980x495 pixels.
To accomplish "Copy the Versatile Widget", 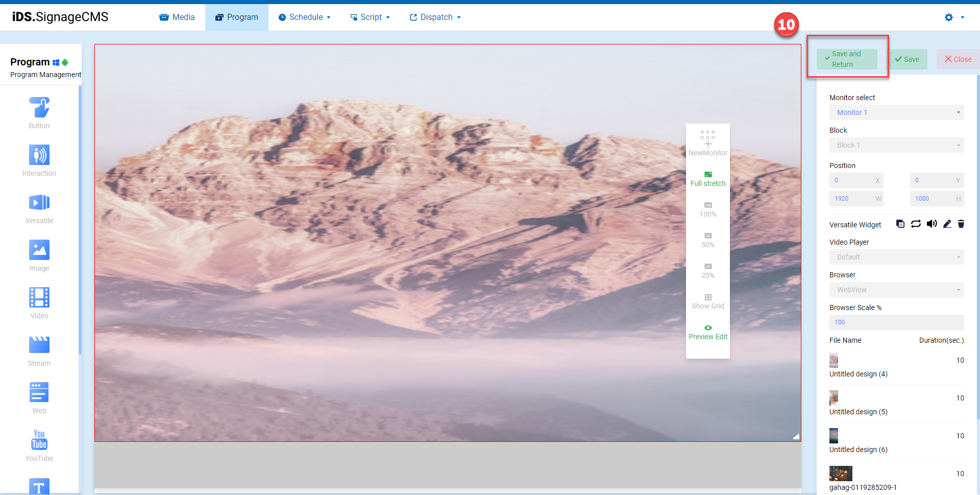I will (x=900, y=224).
